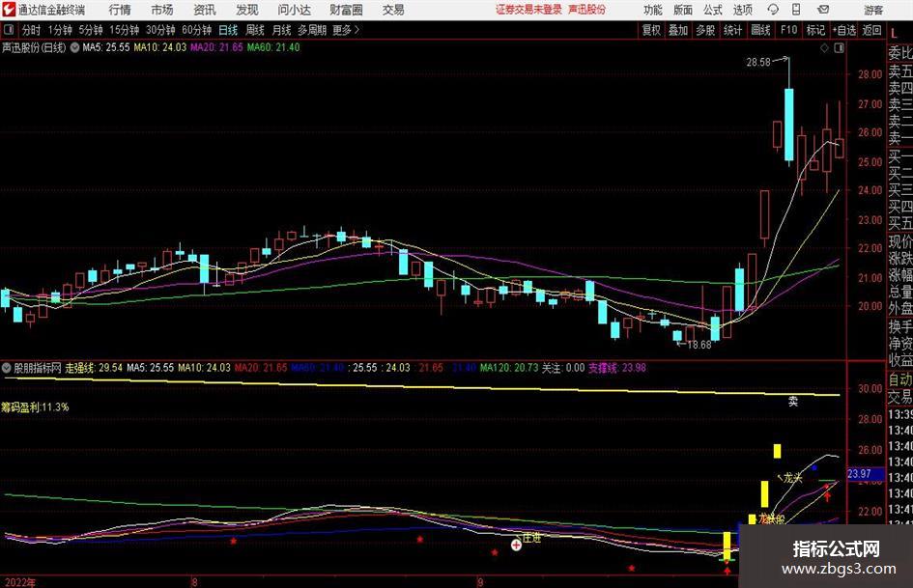This screenshot has height=588, width=913.
Task: Open the 行情 menu
Action: [120, 10]
